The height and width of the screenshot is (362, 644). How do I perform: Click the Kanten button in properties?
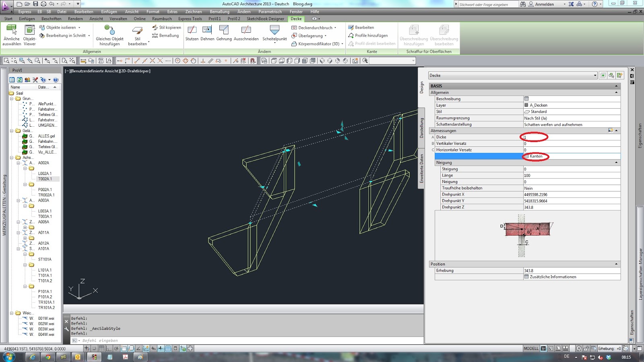535,156
